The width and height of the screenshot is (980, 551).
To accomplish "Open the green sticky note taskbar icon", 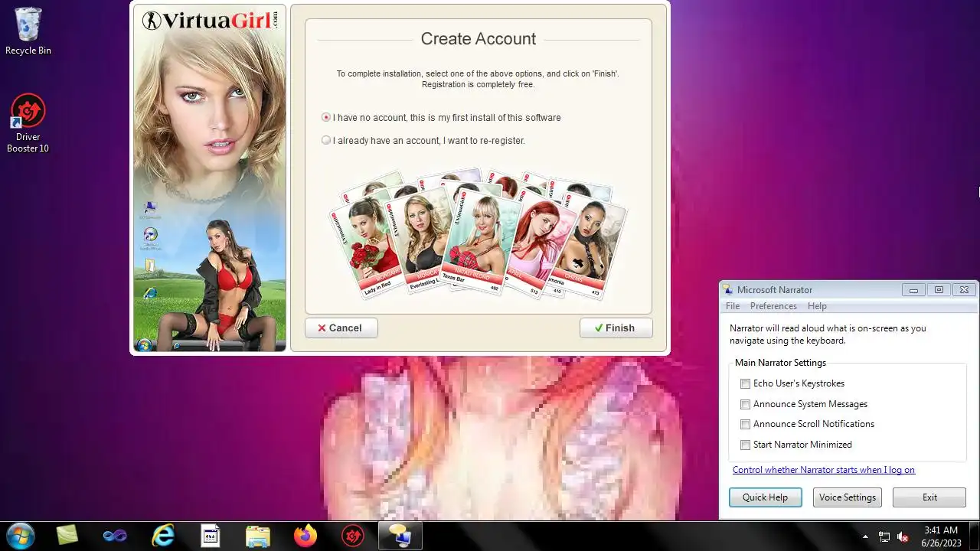I will coord(67,536).
